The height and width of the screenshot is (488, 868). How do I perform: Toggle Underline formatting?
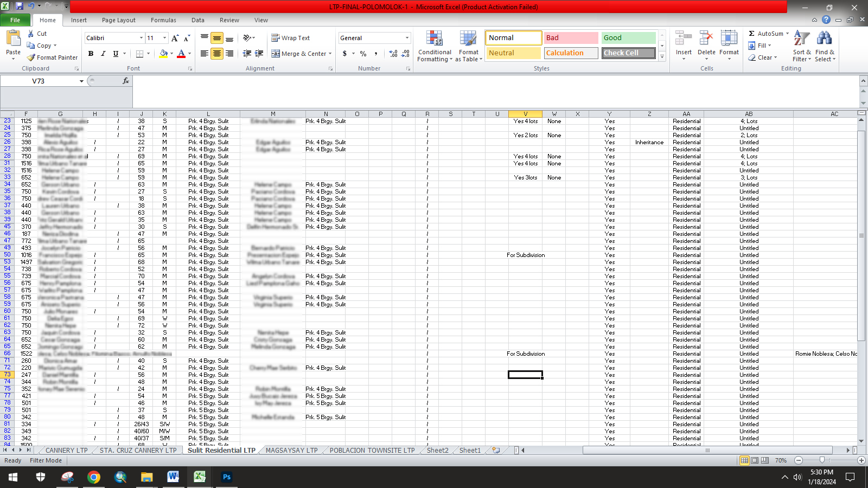click(116, 54)
